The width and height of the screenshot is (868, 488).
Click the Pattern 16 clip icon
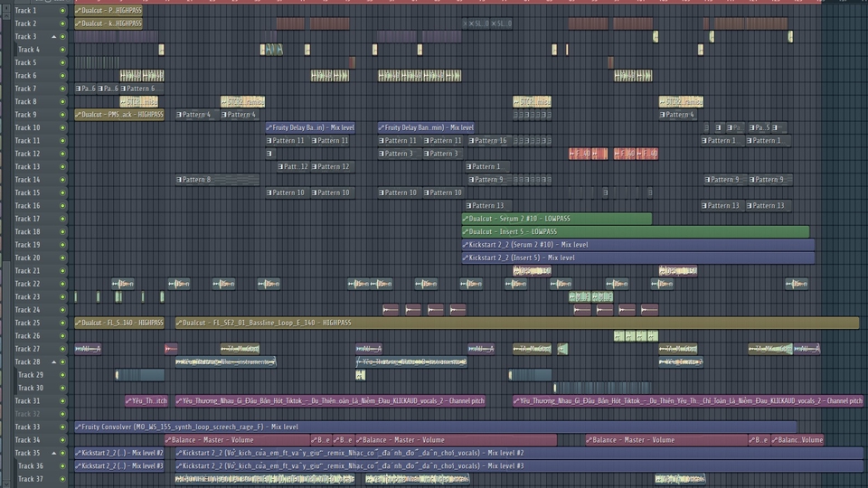pyautogui.click(x=469, y=141)
